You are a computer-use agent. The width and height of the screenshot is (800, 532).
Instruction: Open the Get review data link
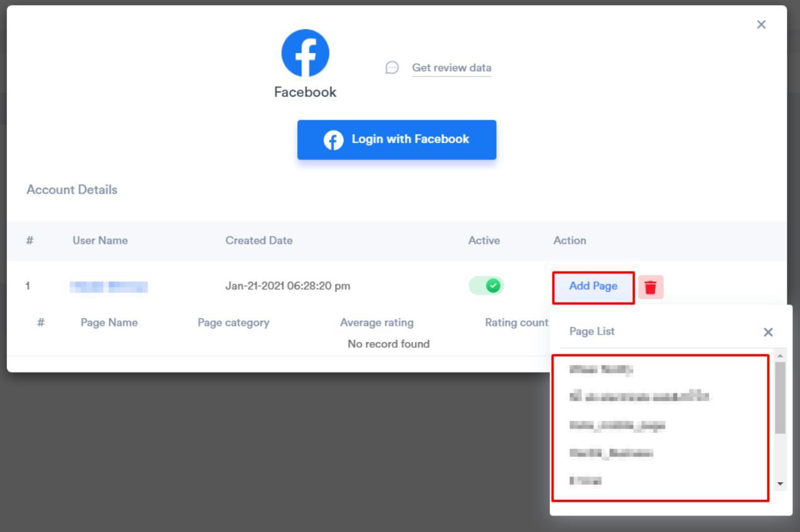pyautogui.click(x=451, y=67)
